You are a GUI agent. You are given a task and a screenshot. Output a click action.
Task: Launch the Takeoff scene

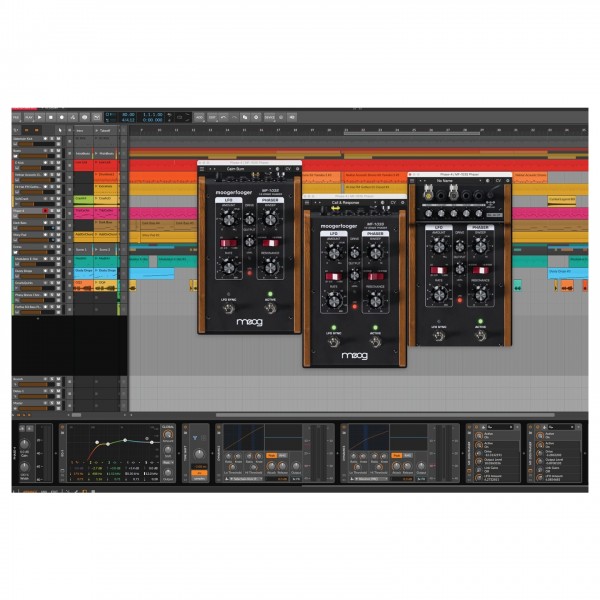(x=96, y=130)
